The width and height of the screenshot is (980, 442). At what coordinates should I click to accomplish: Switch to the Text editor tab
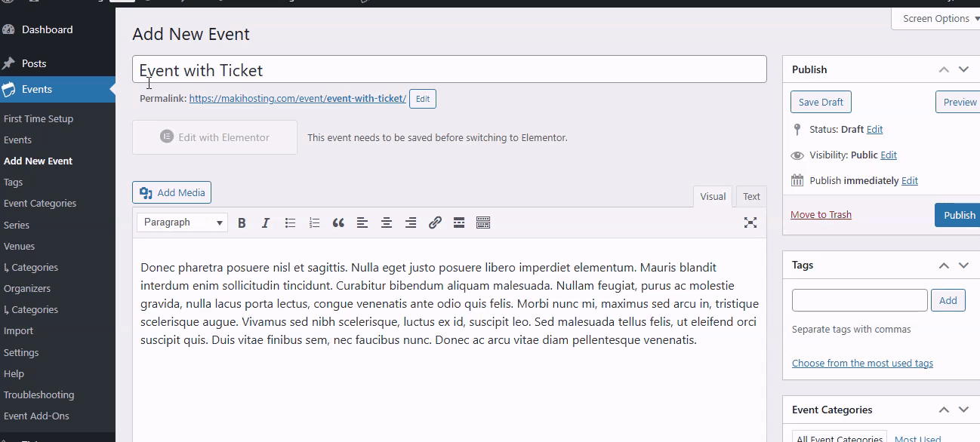click(x=751, y=196)
